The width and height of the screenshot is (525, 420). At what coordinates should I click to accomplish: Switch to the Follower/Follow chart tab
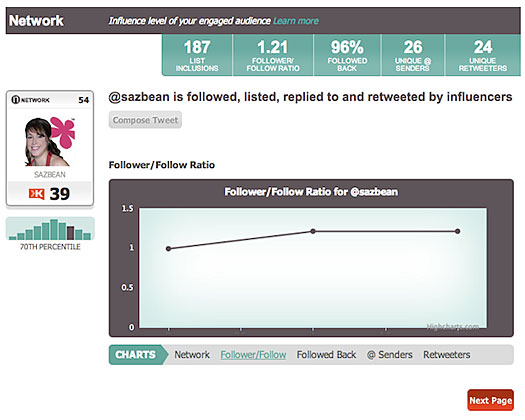tap(253, 355)
